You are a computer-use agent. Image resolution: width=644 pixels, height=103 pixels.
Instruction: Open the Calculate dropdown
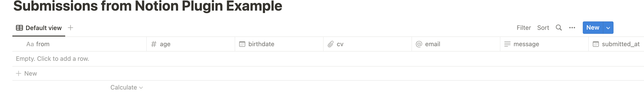click(126, 88)
